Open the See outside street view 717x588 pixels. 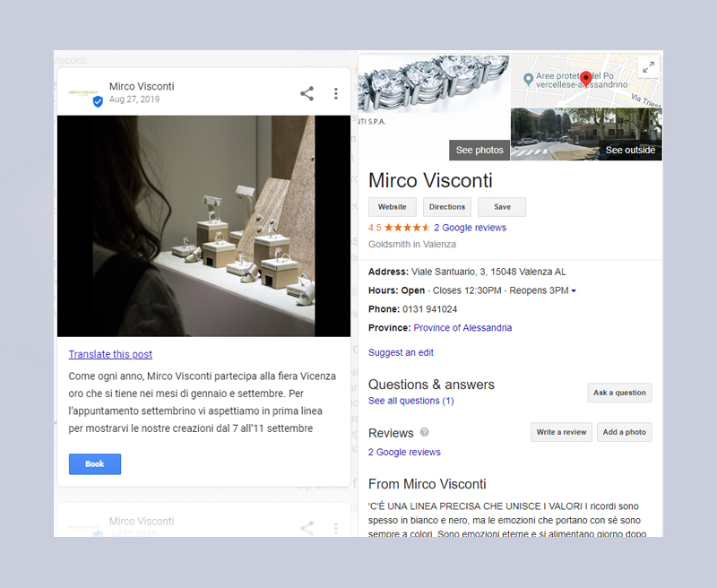(x=631, y=150)
